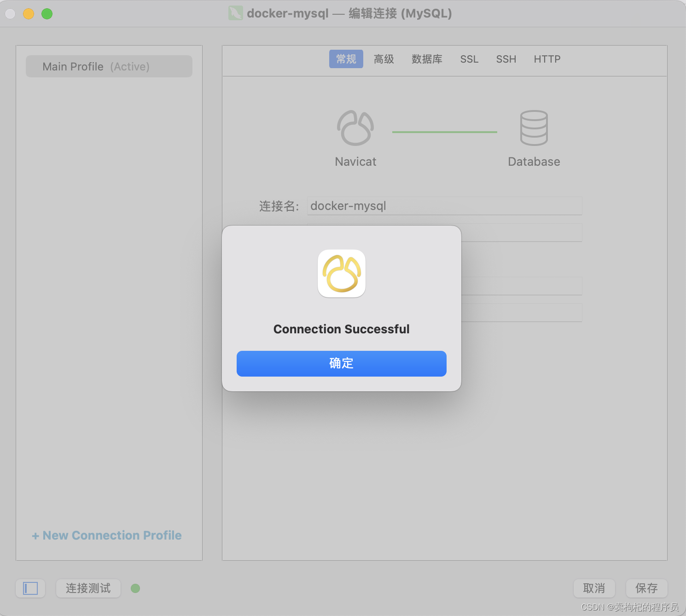The width and height of the screenshot is (686, 616).
Task: Add a New Connection Profile
Action: [107, 535]
